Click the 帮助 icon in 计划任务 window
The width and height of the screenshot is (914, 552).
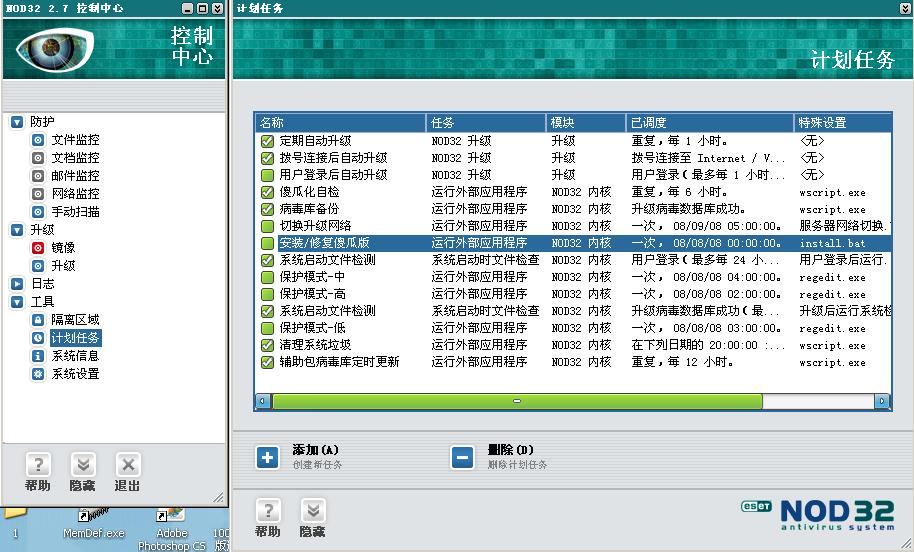coord(268,511)
